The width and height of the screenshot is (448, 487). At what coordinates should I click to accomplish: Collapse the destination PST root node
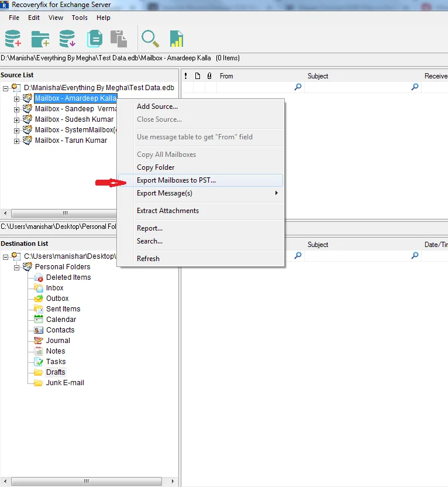pos(5,257)
